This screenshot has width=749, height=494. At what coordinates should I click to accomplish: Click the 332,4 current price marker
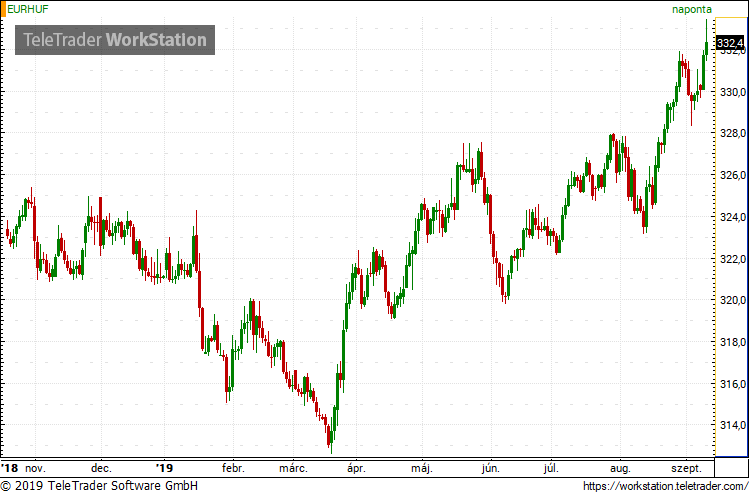tap(730, 43)
